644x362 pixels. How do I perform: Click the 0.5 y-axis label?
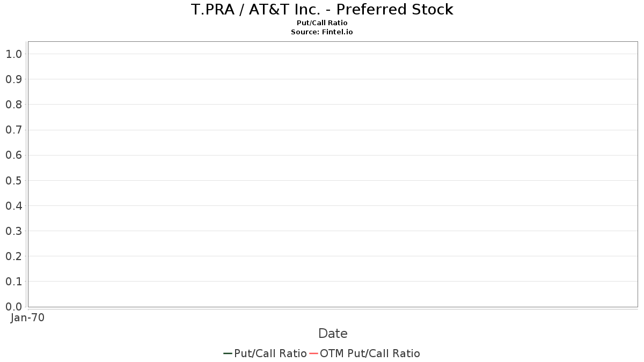click(x=14, y=180)
